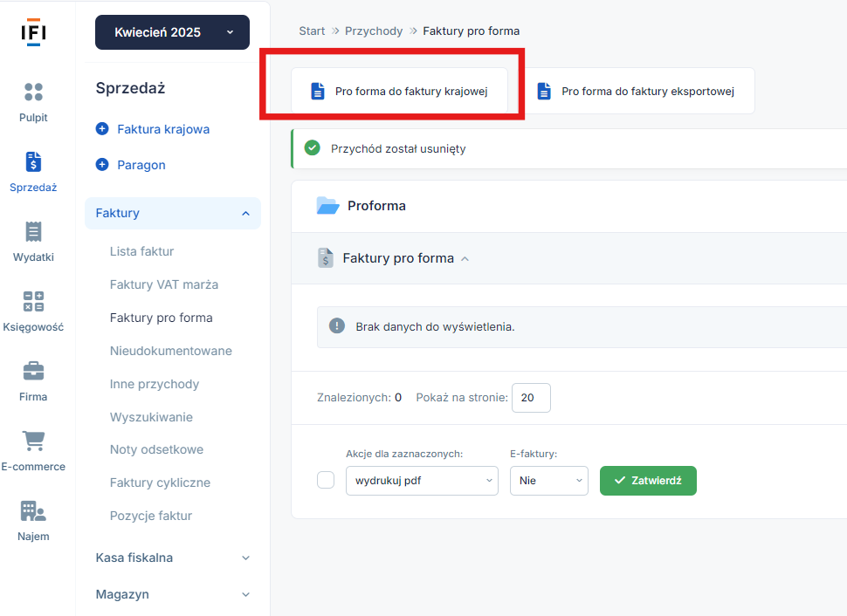Open Faktury cykliczne menu item
This screenshot has width=847, height=616.
(160, 483)
